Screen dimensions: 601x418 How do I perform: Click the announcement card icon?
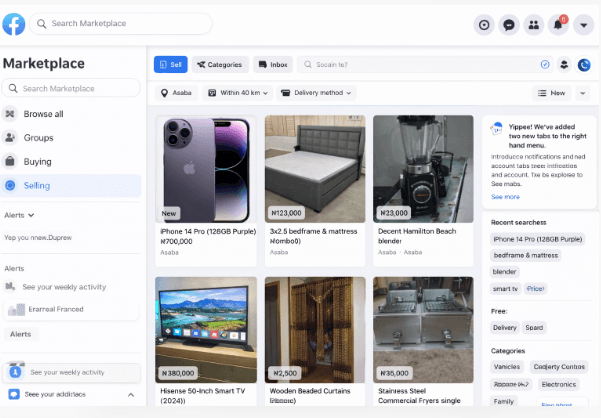496,128
